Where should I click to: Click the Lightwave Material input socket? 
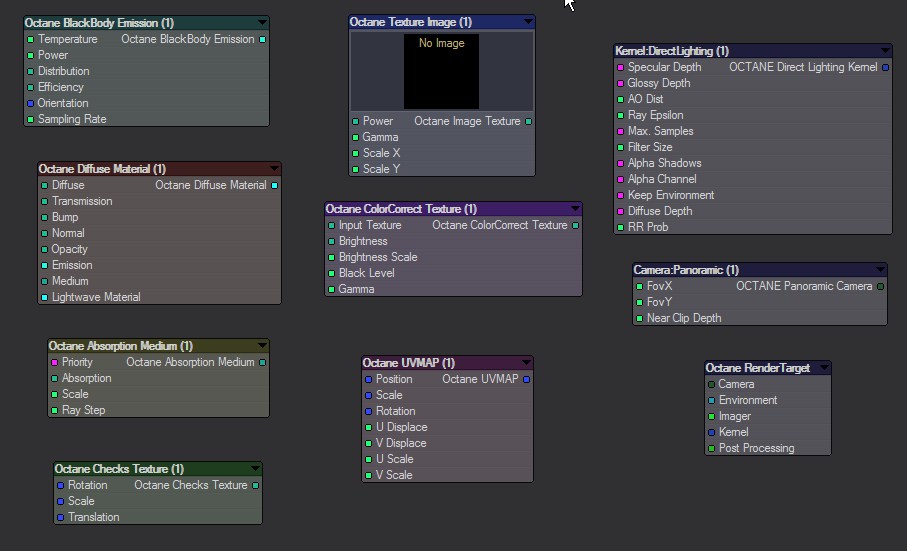click(x=45, y=298)
